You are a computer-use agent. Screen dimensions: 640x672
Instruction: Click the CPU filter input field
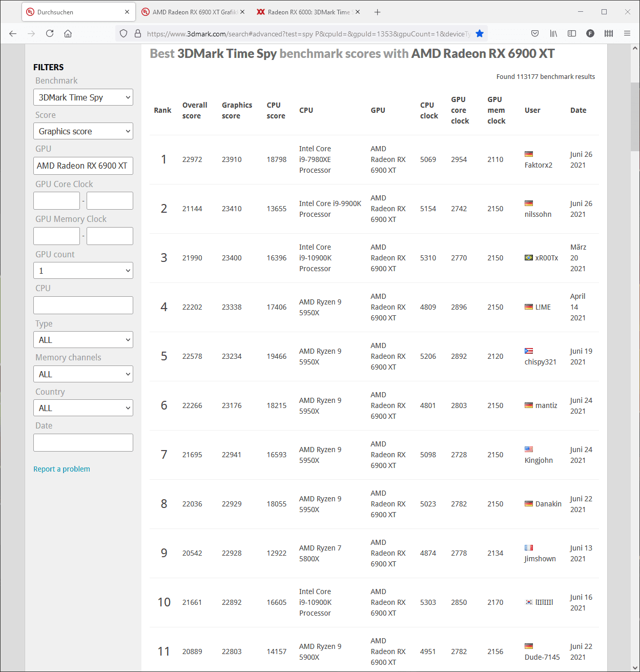tap(83, 306)
